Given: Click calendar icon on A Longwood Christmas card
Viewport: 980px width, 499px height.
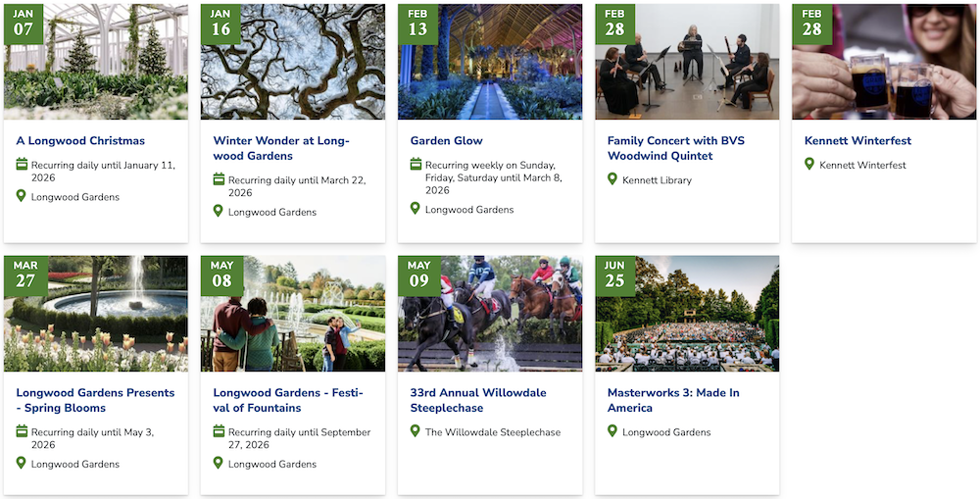Looking at the screenshot, I should pyautogui.click(x=22, y=165).
